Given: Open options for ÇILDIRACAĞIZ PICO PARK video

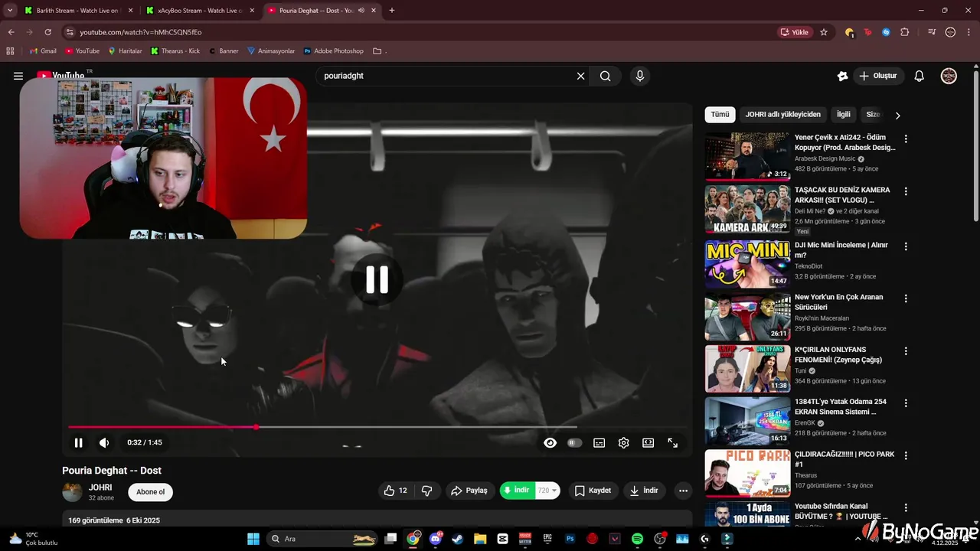Looking at the screenshot, I should click(906, 455).
